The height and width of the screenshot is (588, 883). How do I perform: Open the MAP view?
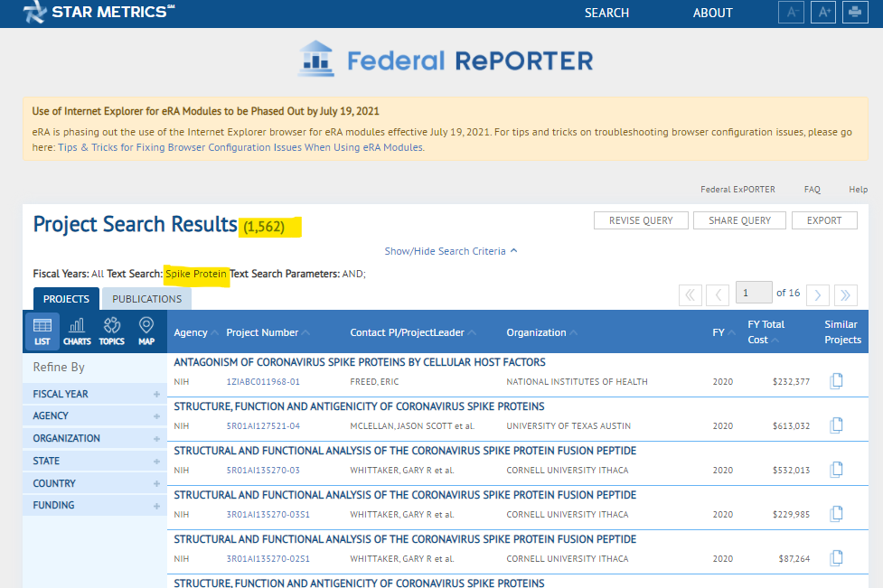click(146, 331)
